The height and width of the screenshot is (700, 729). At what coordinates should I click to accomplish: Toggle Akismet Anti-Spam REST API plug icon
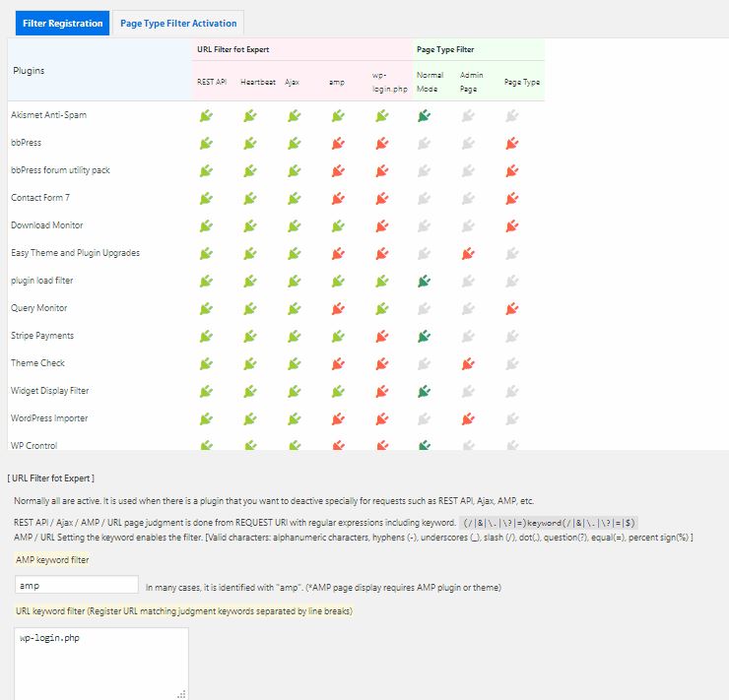pos(206,115)
